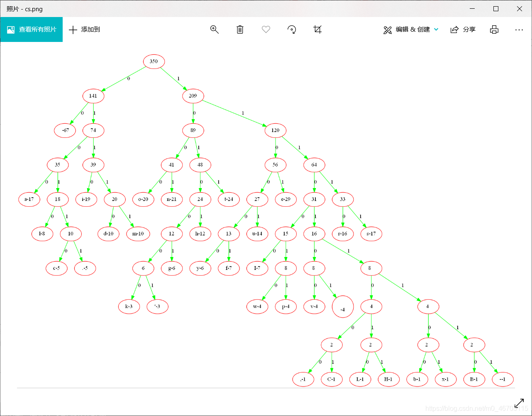Open the Edit & Create dropdown
532x416 pixels.
pos(411,29)
